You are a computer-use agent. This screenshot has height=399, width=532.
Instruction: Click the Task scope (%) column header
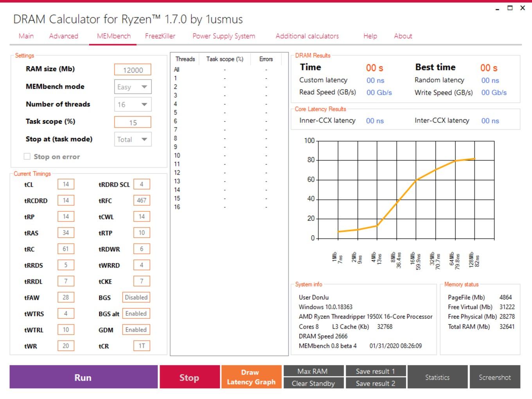225,59
